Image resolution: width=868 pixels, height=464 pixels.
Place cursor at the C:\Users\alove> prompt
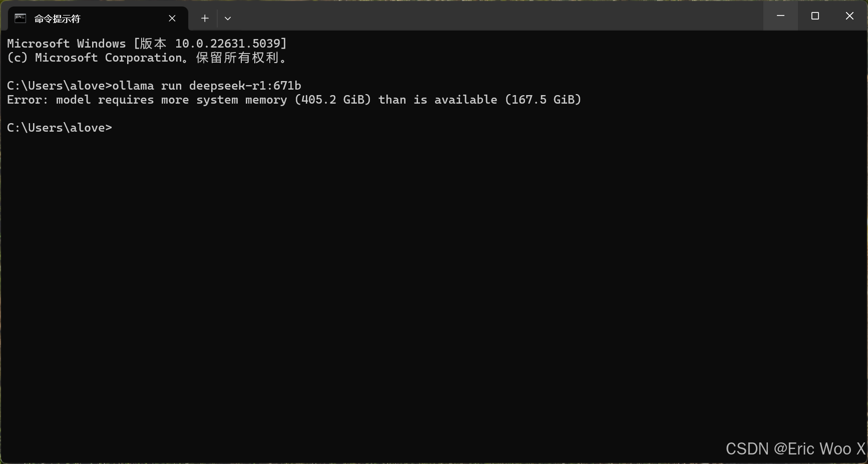coord(59,128)
